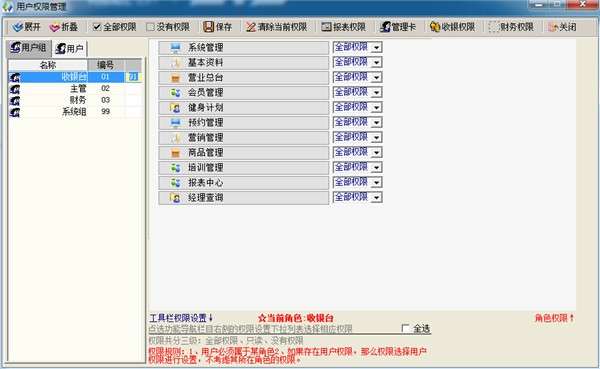Toggle the 全部权限 checkbox in toolbar
Viewport: 600px width, 369px height.
pos(97,27)
